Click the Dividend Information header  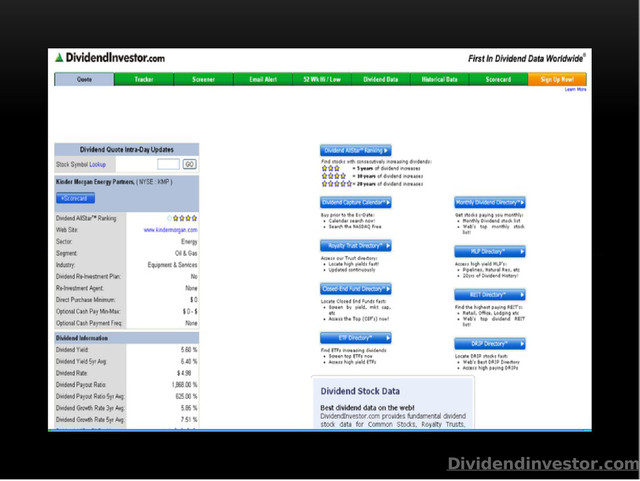tap(127, 338)
